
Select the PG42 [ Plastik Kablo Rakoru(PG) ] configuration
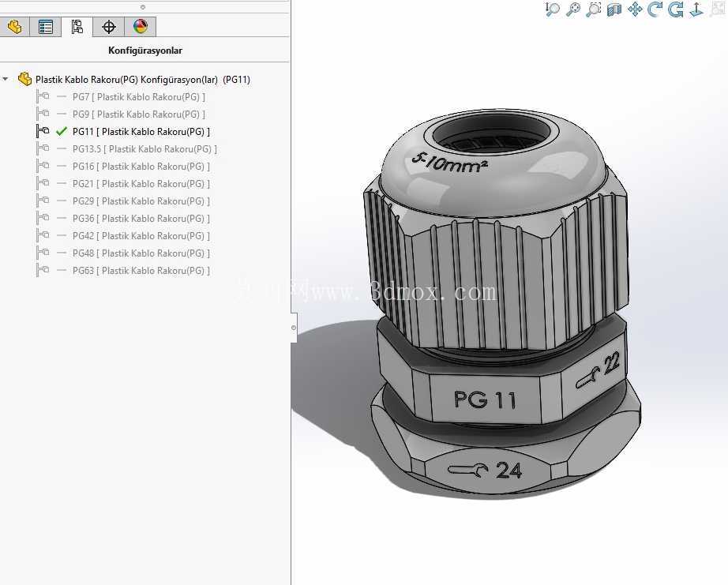pyautogui.click(x=141, y=236)
